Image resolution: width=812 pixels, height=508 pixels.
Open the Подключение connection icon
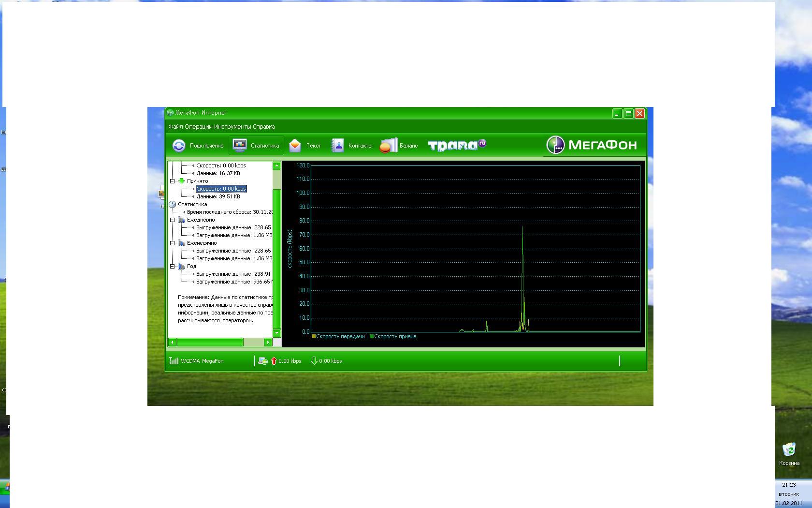pyautogui.click(x=179, y=146)
